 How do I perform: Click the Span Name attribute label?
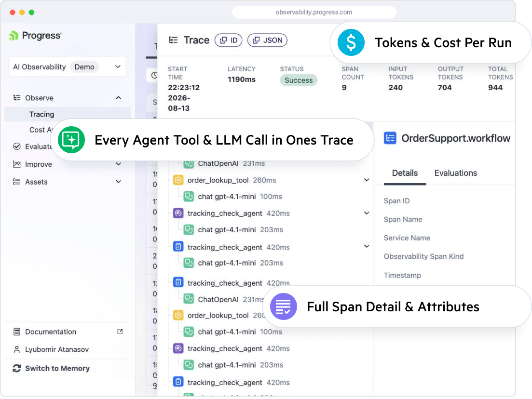point(403,219)
